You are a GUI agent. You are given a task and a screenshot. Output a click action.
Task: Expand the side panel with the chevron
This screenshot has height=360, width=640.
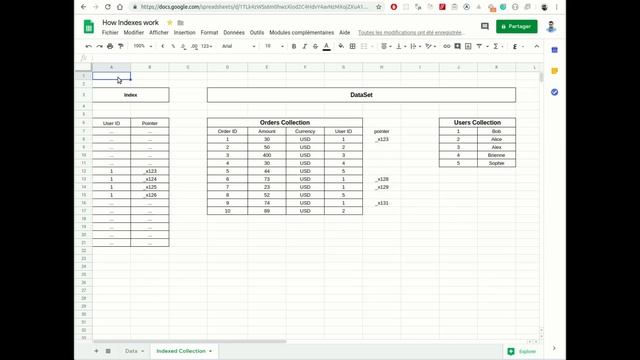(x=554, y=348)
